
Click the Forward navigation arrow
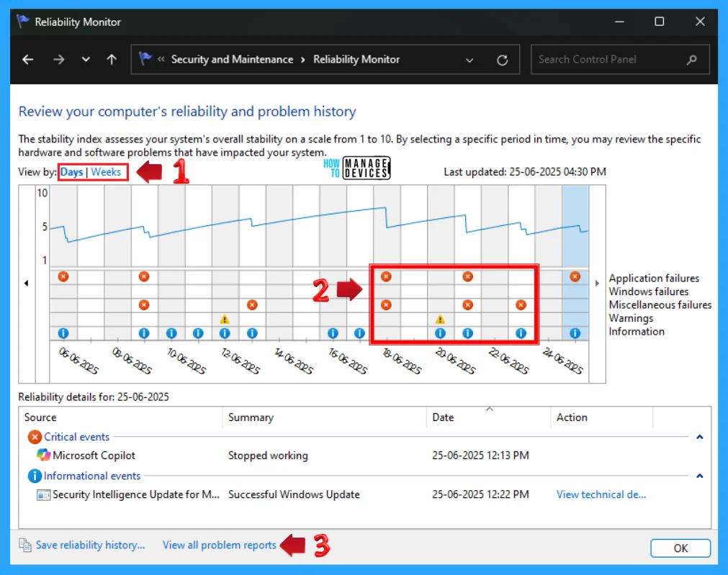pyautogui.click(x=58, y=60)
